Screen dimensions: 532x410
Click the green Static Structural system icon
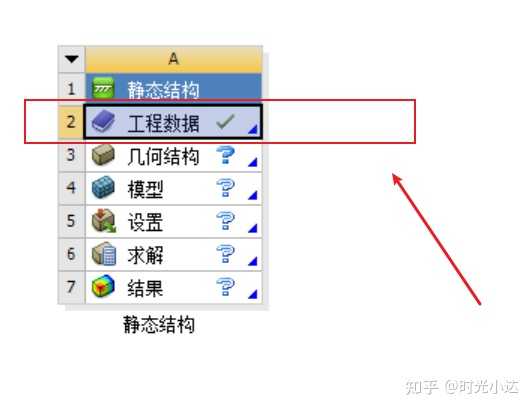coord(104,88)
